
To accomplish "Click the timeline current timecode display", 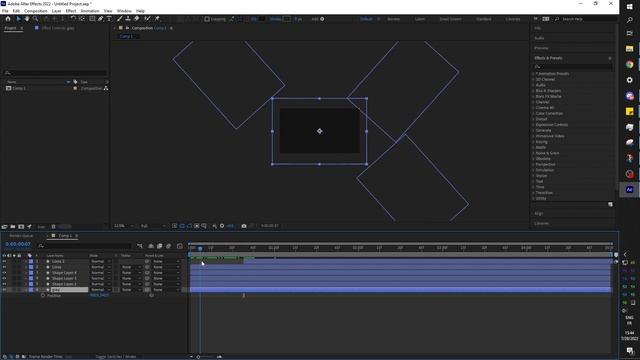I will click(x=18, y=244).
